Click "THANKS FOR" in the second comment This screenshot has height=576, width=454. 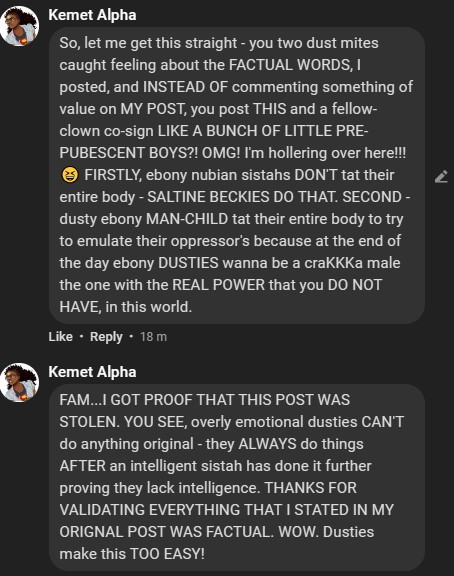click(311, 488)
